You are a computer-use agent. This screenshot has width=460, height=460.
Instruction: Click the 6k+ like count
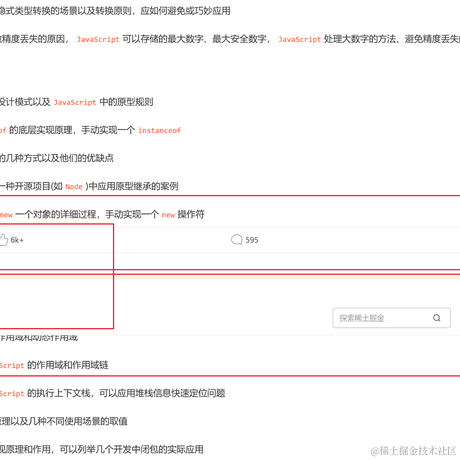pyautogui.click(x=17, y=240)
